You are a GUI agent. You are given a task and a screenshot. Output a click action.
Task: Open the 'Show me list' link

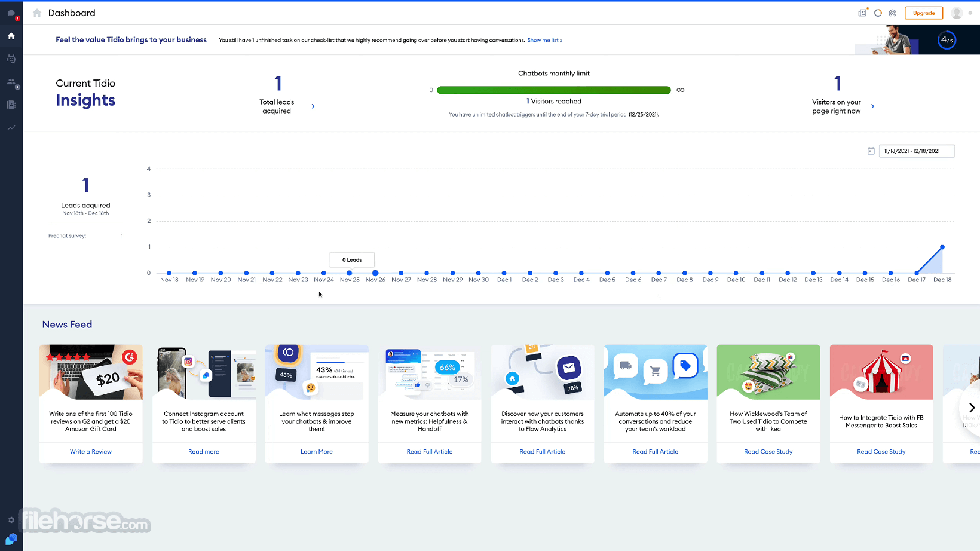(544, 40)
